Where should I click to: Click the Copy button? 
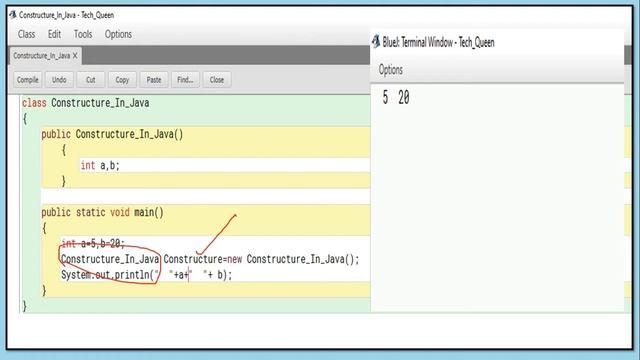(122, 80)
